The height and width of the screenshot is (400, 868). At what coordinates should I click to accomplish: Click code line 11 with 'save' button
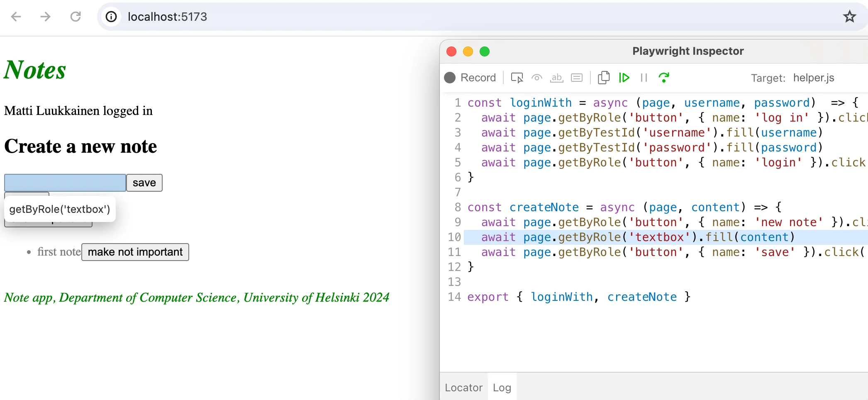click(x=673, y=252)
